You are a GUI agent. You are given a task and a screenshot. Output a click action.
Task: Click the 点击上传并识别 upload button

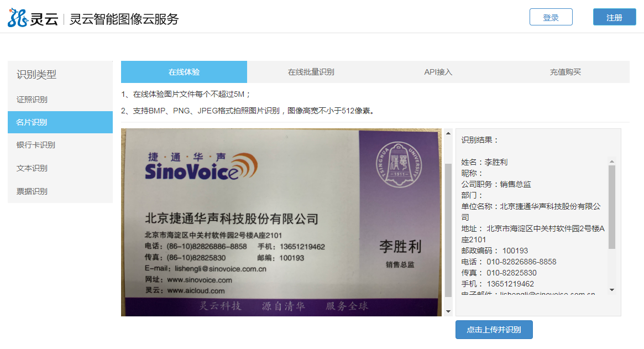click(x=494, y=330)
